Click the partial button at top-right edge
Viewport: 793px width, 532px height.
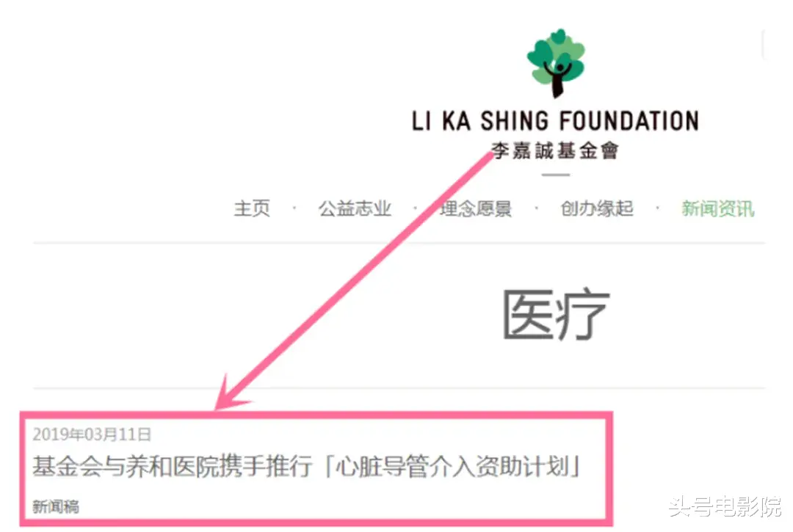(764, 45)
